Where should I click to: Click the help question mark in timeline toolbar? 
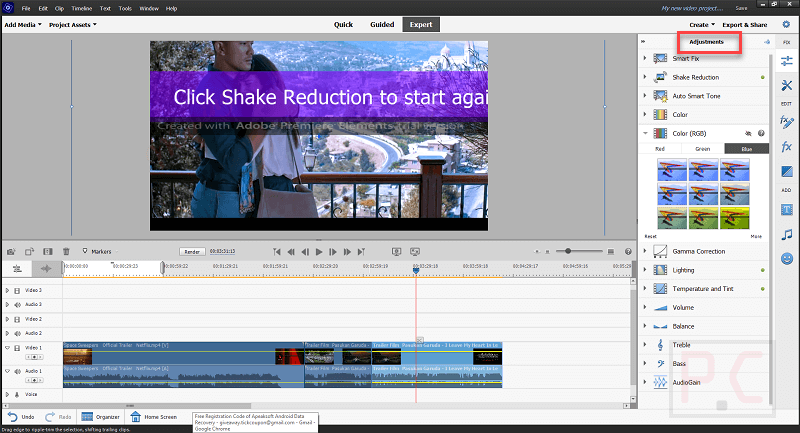tap(628, 251)
